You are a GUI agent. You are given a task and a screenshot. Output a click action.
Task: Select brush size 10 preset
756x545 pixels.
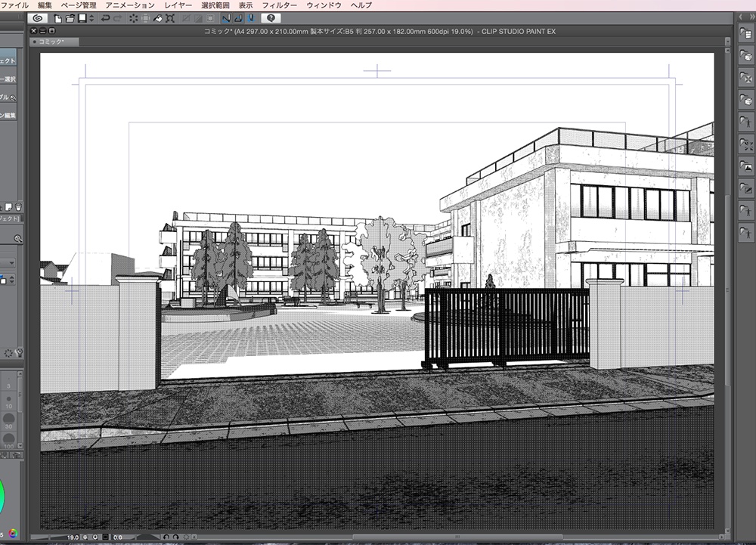pyautogui.click(x=8, y=401)
